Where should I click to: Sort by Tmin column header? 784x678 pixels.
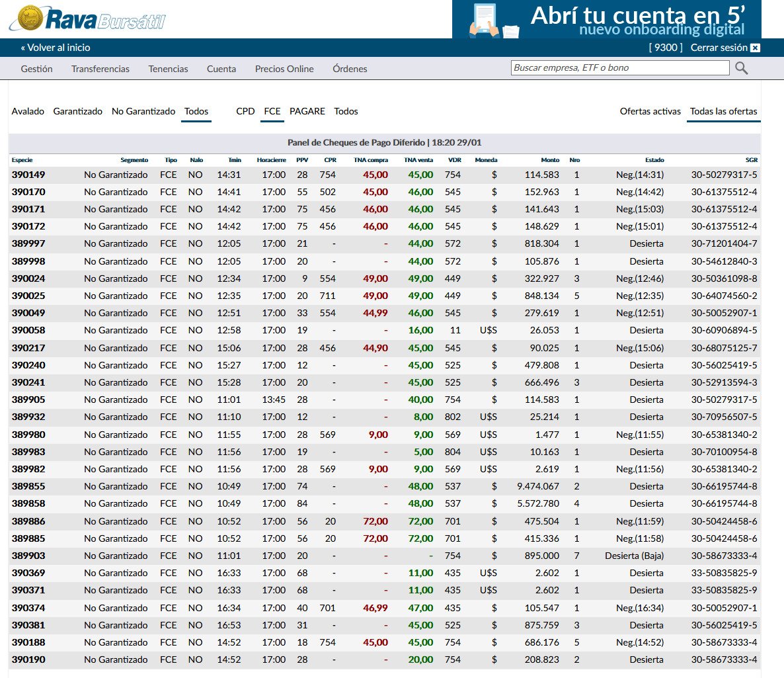235,160
